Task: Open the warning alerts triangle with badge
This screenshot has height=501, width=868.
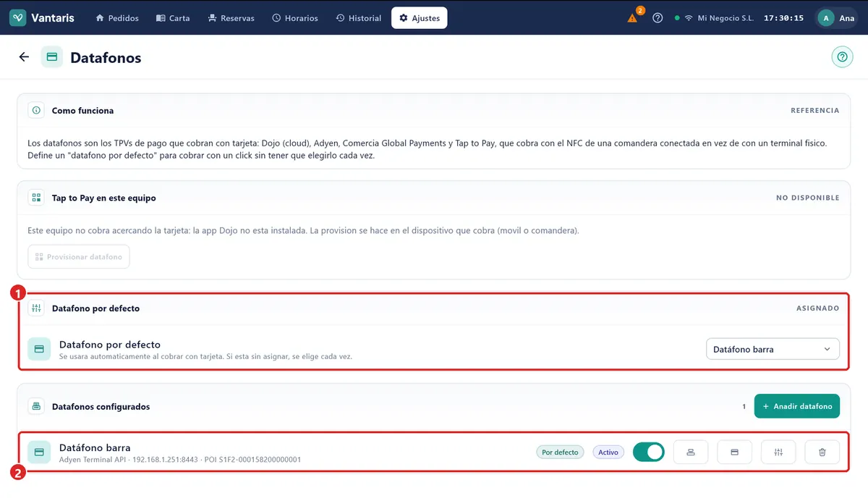Action: point(634,17)
